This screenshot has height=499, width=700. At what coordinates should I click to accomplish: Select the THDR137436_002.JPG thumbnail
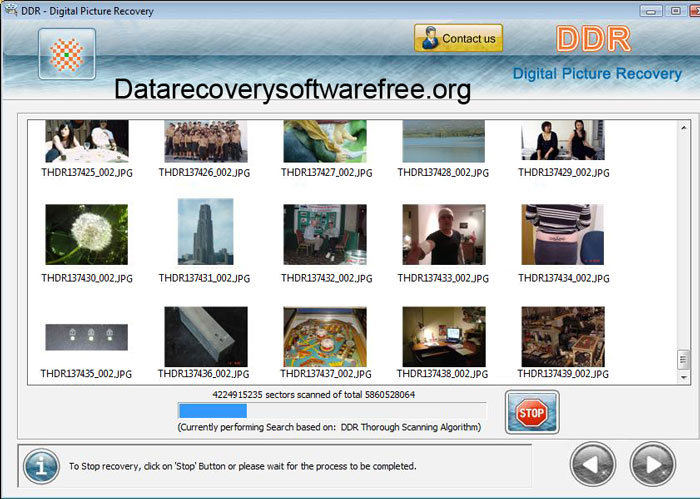(205, 337)
